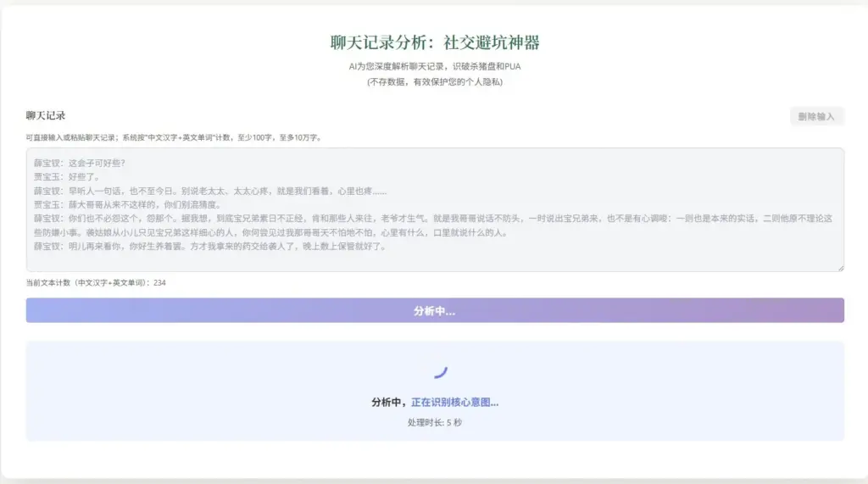Click the chat line 贾宝玉：好些了。
Screen dimensions: 868x484
pyautogui.click(x=67, y=177)
